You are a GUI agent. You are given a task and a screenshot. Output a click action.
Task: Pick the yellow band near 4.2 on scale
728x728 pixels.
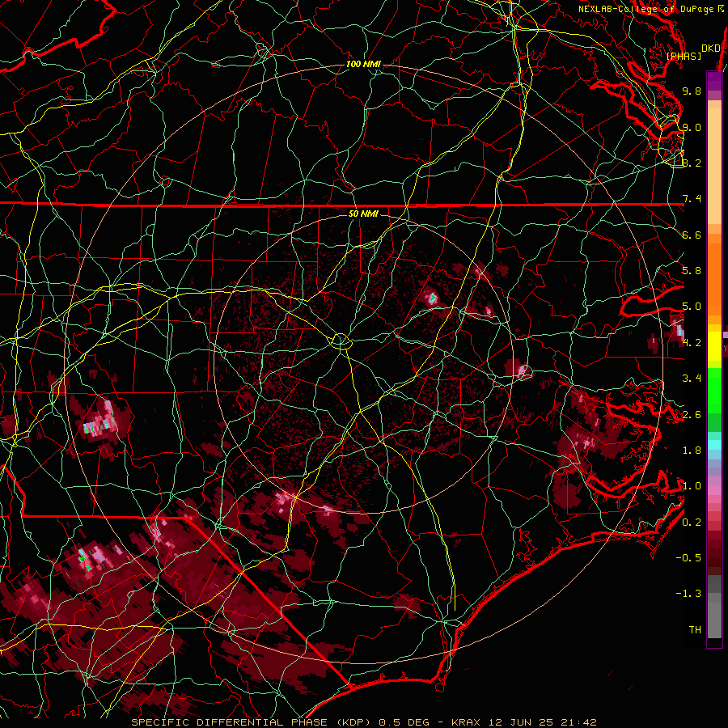coord(714,346)
